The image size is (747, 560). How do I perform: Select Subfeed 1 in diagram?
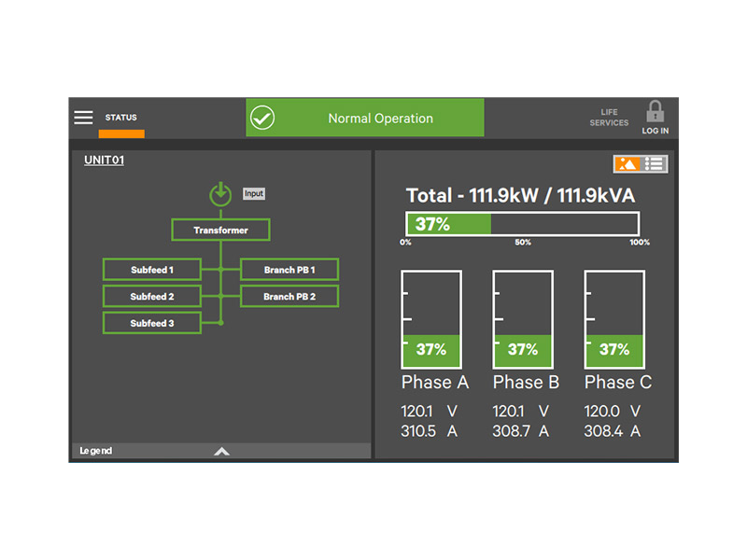[152, 270]
